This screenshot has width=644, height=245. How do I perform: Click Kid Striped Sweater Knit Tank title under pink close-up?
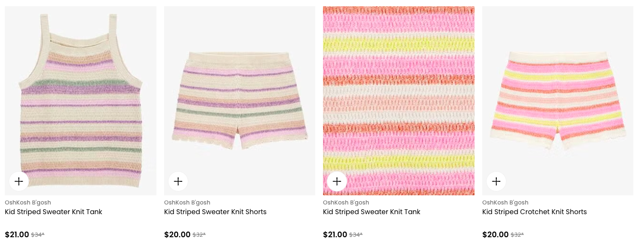[372, 212]
